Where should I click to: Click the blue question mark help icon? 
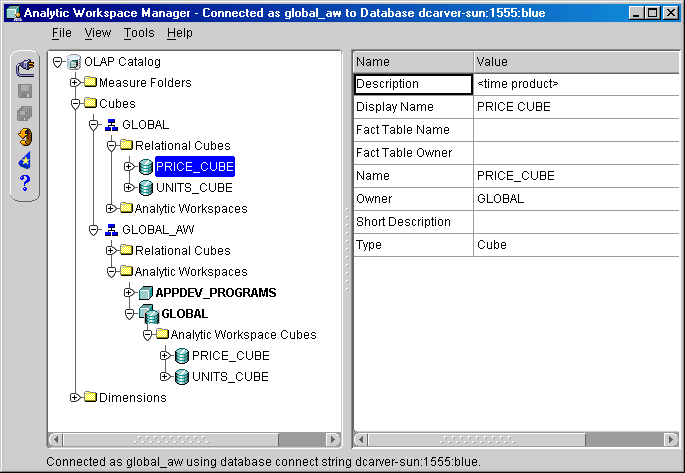(x=25, y=183)
